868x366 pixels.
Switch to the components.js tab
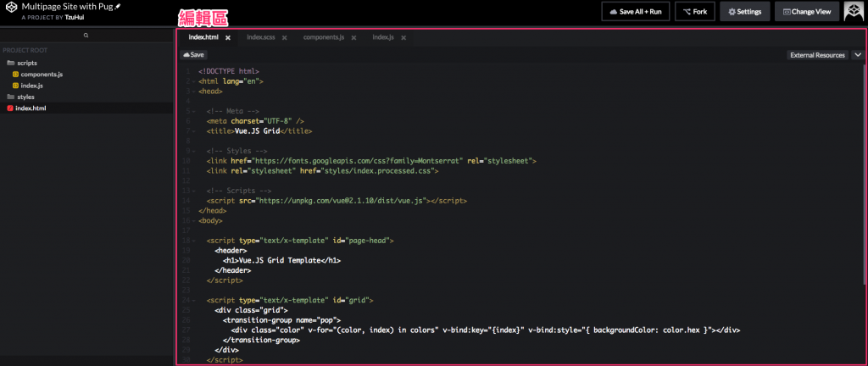pos(324,37)
